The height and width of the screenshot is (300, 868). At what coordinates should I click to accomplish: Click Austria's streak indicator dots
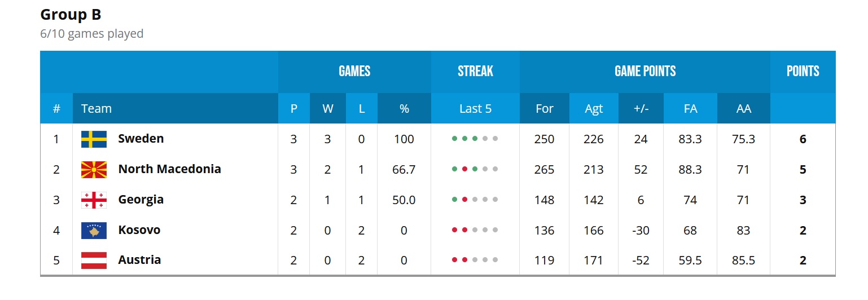point(475,261)
